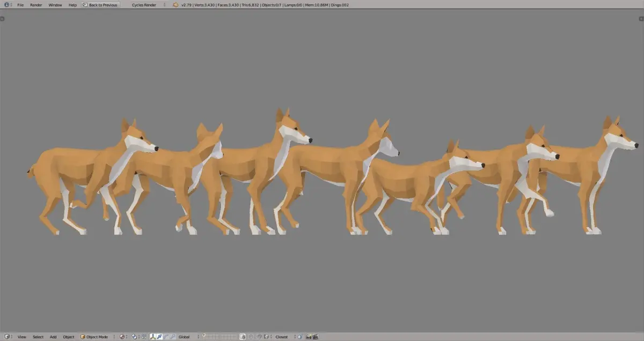
Task: Open the viewport shading selector
Action: (x=123, y=337)
